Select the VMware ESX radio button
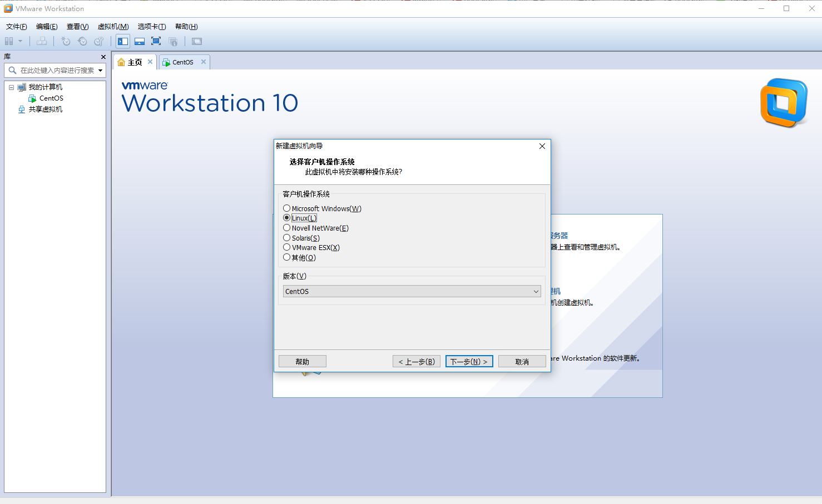 pos(287,247)
